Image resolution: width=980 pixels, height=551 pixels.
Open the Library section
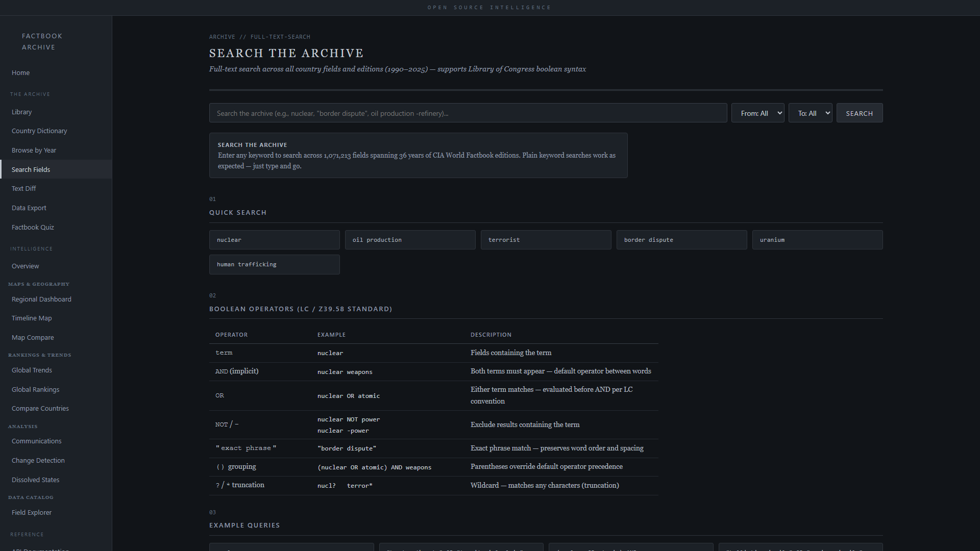(21, 112)
